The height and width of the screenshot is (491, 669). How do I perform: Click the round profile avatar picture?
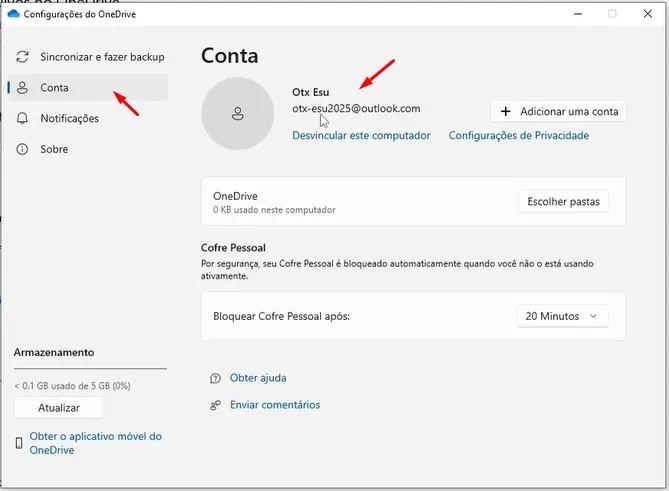click(236, 114)
